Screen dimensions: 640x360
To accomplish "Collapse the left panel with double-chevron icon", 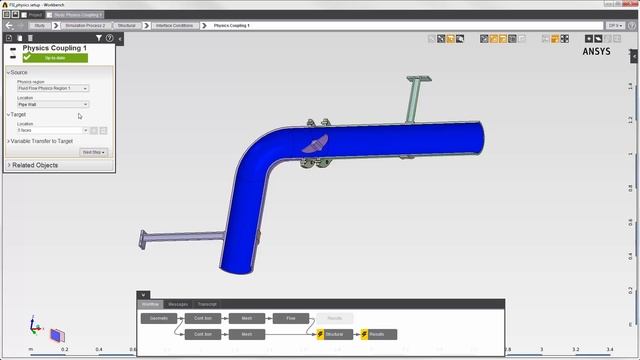I will point(120,39).
